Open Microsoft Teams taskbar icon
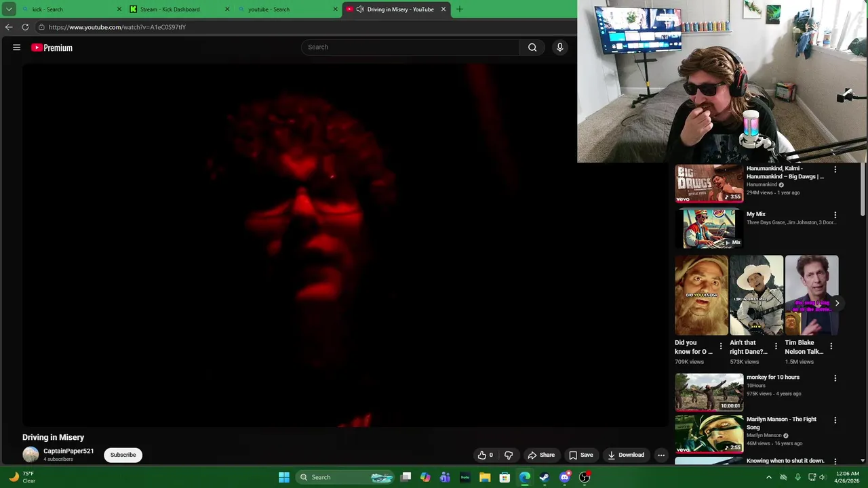 click(445, 477)
